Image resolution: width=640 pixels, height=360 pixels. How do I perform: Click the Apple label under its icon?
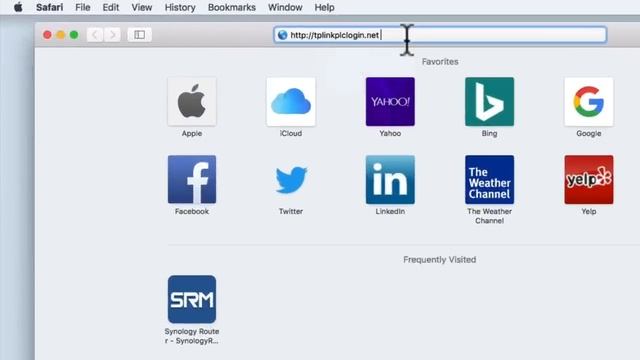click(192, 133)
